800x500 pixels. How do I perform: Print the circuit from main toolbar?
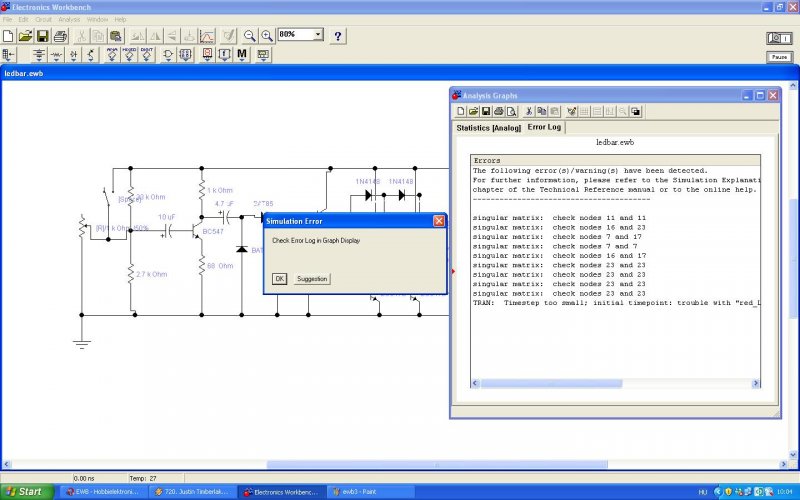tap(60, 36)
